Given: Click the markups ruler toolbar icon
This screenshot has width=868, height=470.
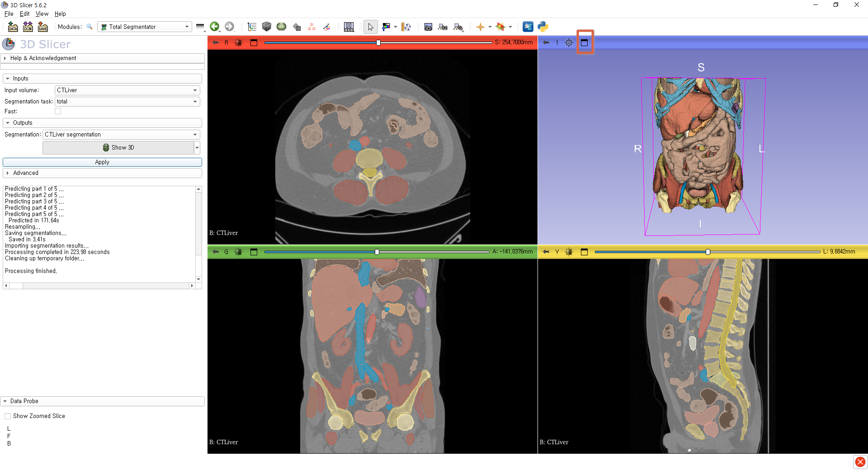Looking at the screenshot, I should pyautogui.click(x=406, y=27).
